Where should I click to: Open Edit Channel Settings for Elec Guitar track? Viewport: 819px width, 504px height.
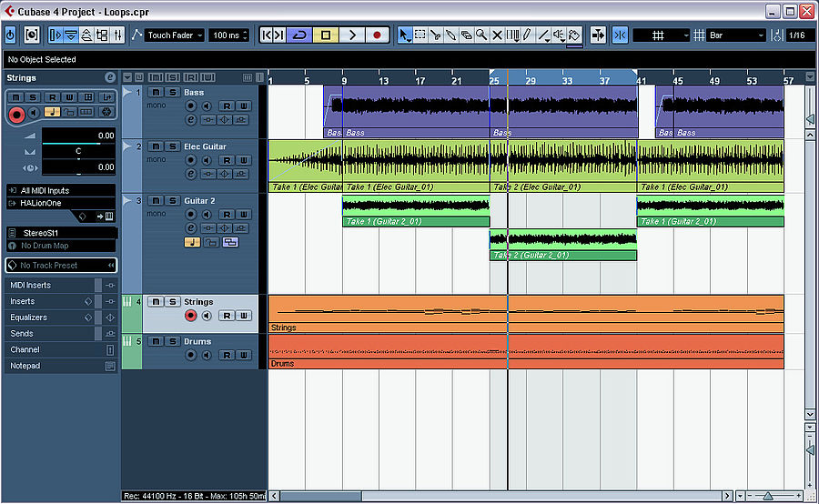click(191, 174)
